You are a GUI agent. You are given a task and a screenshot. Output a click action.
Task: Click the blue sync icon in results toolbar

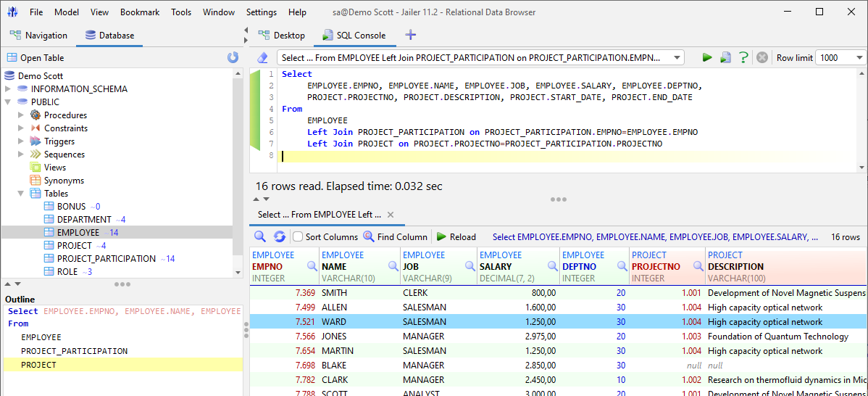pyautogui.click(x=280, y=236)
